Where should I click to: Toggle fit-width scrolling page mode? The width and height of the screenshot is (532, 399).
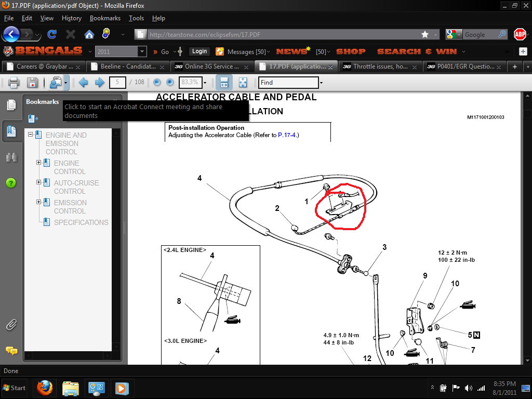tap(224, 83)
